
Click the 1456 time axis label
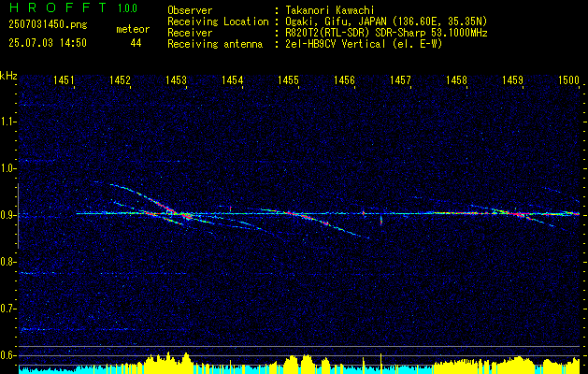[344, 79]
